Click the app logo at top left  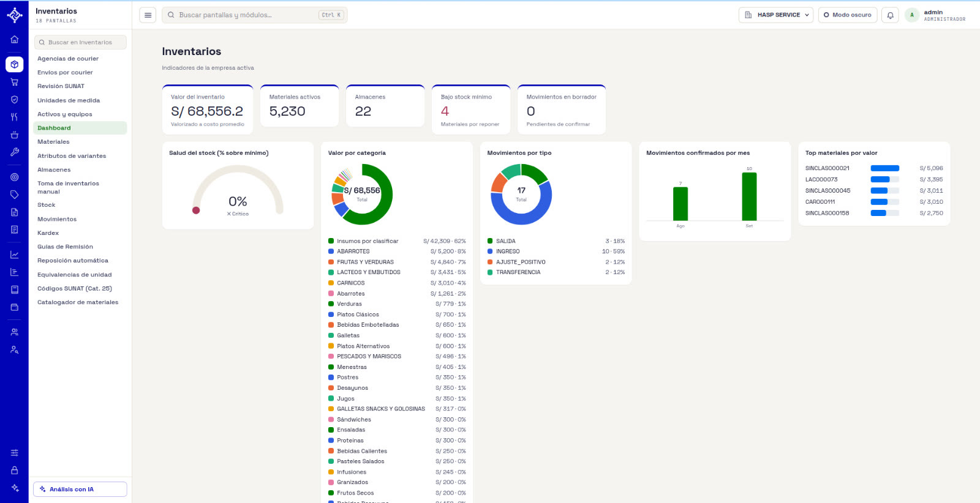[14, 15]
